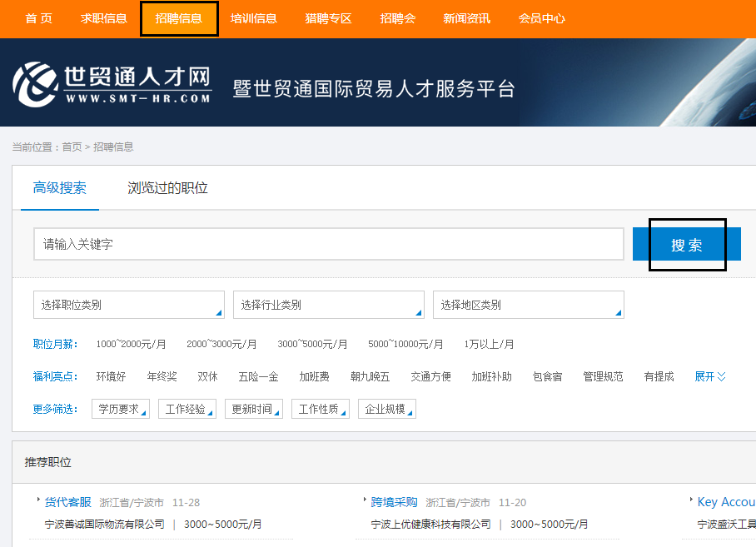Viewport: 756px width, 547px height.
Task: Click the 世贸通人才网 logo icon
Action: tap(35, 83)
